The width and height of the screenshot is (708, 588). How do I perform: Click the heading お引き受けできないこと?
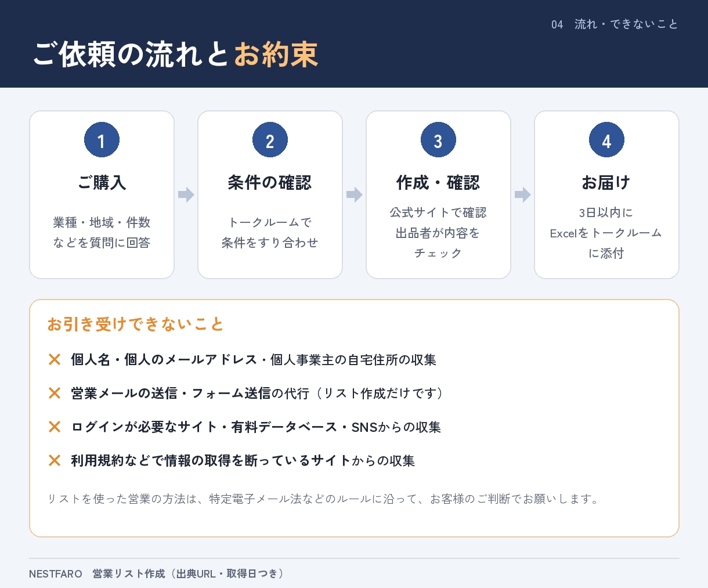[x=136, y=324]
